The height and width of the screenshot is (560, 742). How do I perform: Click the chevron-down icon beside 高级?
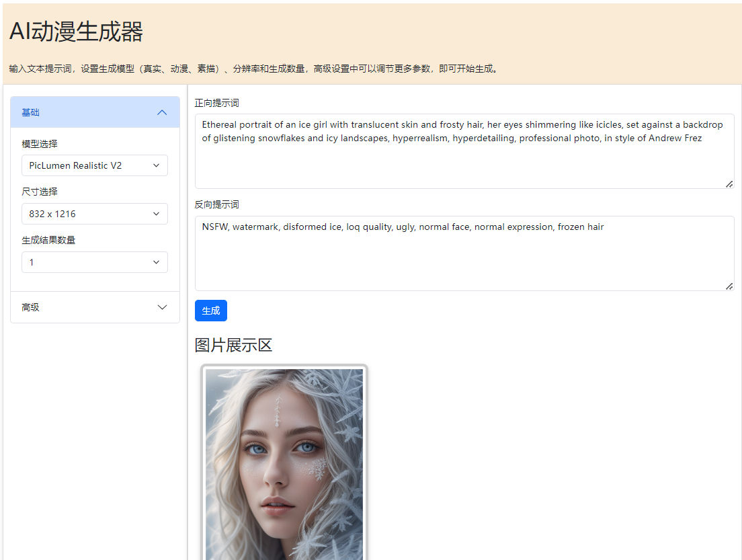(162, 307)
